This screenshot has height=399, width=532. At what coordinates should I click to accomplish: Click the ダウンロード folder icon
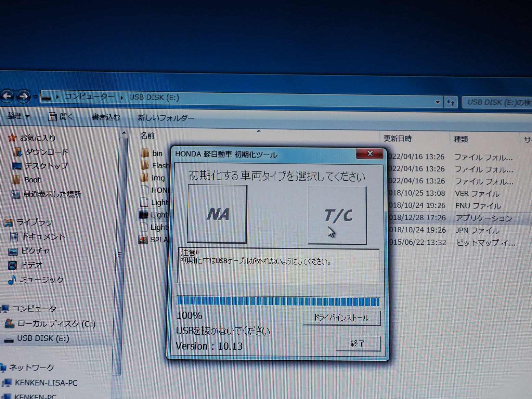pos(17,152)
